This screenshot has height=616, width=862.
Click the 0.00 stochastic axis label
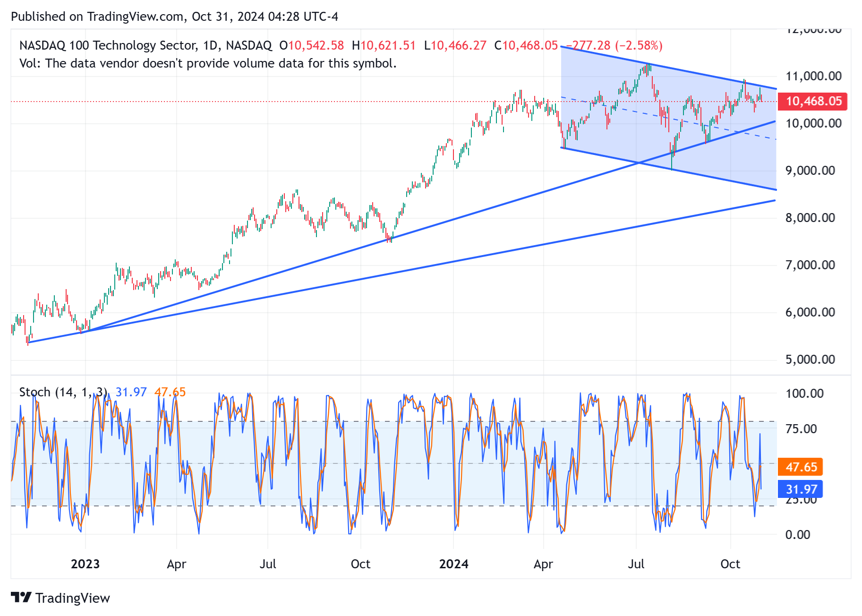point(798,535)
